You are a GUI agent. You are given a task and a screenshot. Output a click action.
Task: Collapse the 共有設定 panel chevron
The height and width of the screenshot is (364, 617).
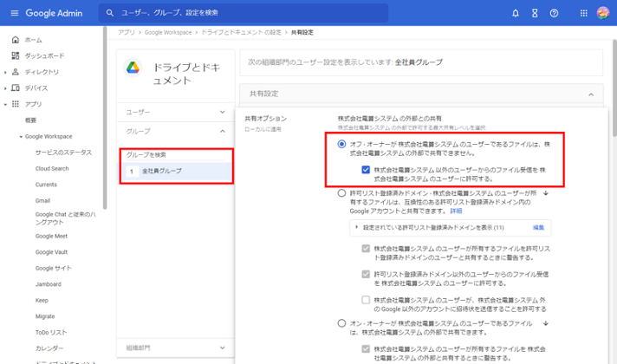point(591,94)
